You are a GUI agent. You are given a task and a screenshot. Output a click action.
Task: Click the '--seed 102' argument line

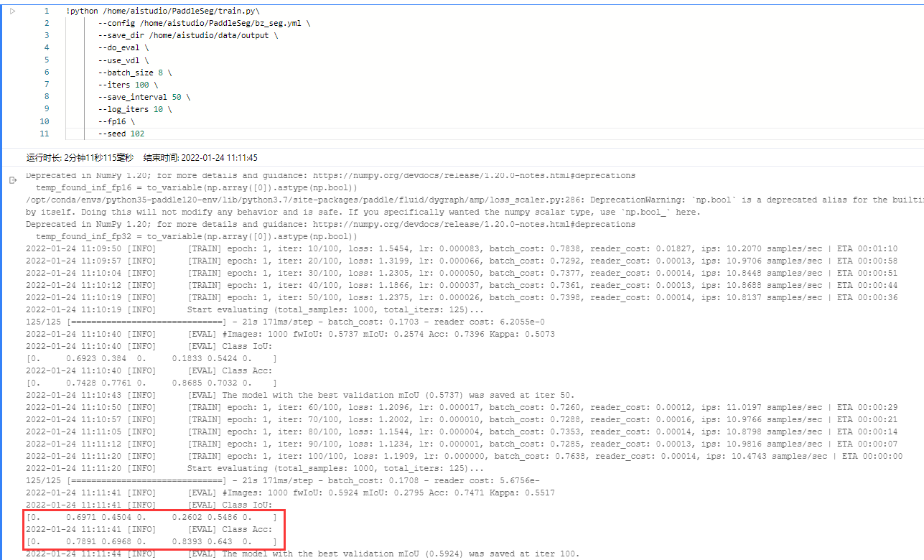tap(121, 134)
